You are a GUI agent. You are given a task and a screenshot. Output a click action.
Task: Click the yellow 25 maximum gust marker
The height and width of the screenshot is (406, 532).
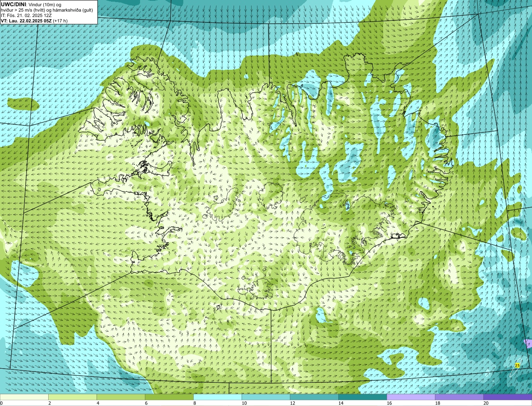(517, 365)
